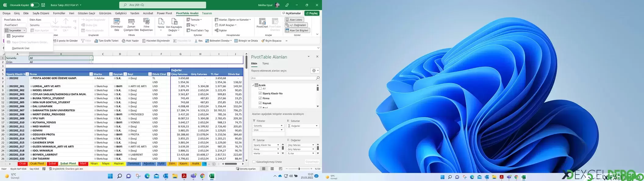Click the save icon in title bar

tap(43, 5)
